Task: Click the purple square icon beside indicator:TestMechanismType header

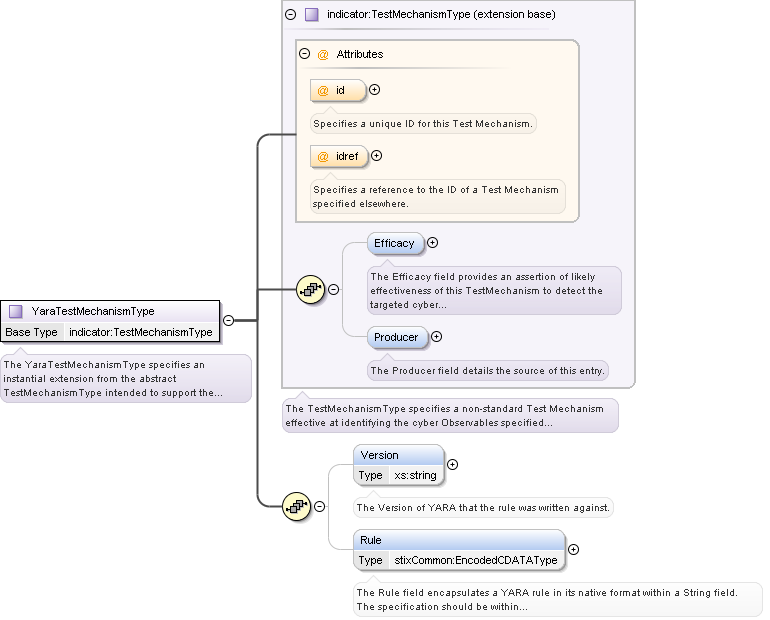Action: (x=311, y=14)
